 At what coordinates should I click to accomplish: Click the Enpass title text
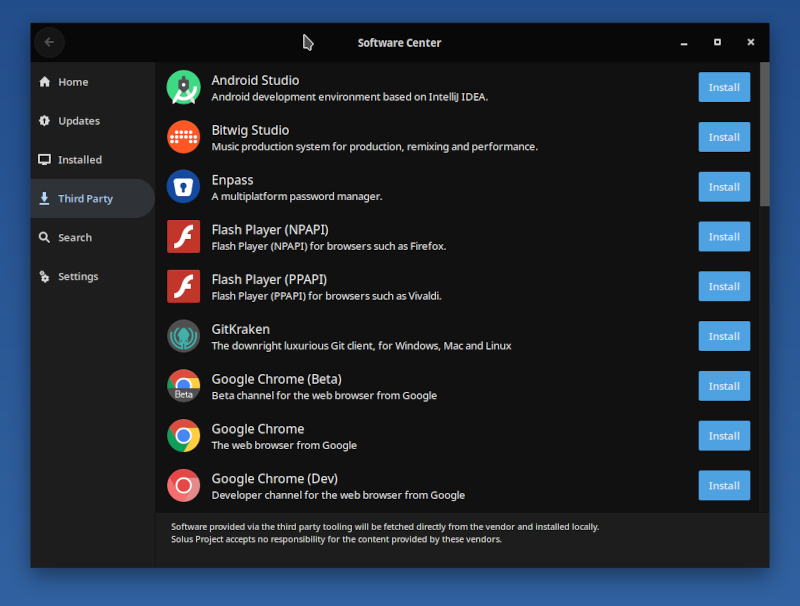click(232, 180)
